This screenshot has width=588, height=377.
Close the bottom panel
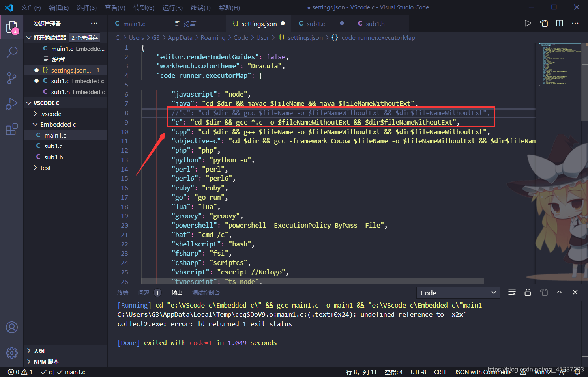coord(575,293)
